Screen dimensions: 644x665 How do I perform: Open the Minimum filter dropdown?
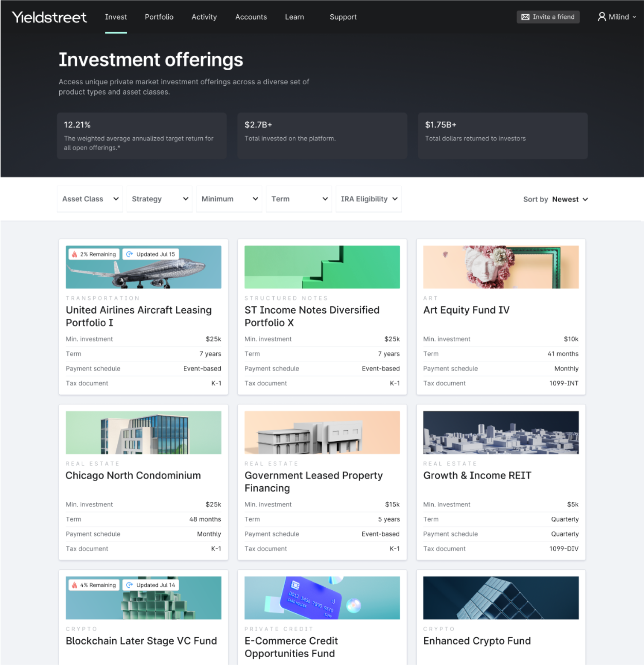coord(229,199)
